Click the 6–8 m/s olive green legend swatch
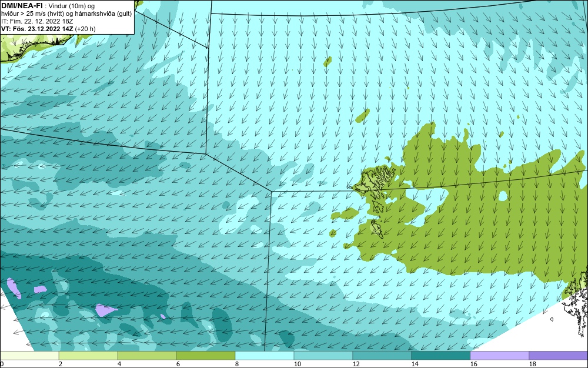Image resolution: width=588 pixels, height=368 pixels. click(x=206, y=355)
